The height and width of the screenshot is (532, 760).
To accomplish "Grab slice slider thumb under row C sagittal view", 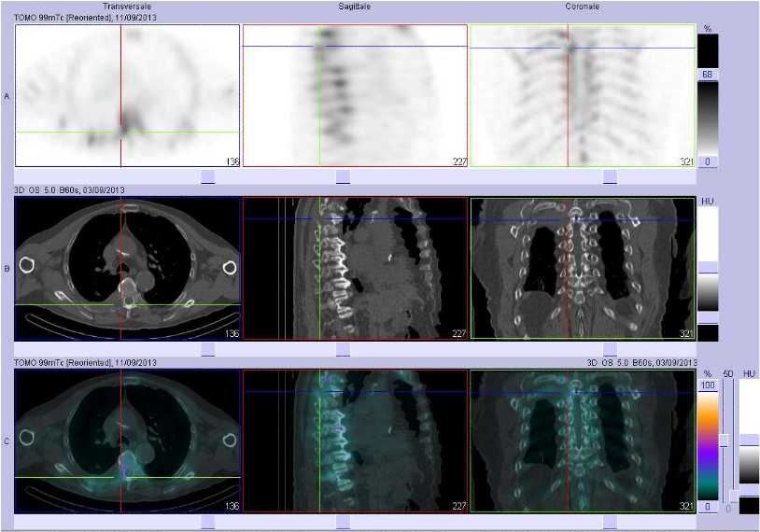I will point(343,522).
